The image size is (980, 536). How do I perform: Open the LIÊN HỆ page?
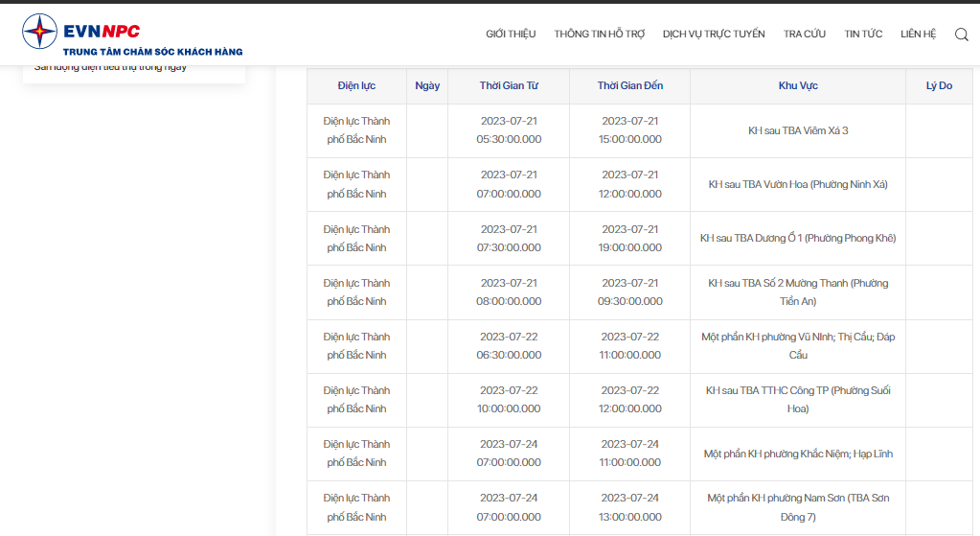coord(918,34)
